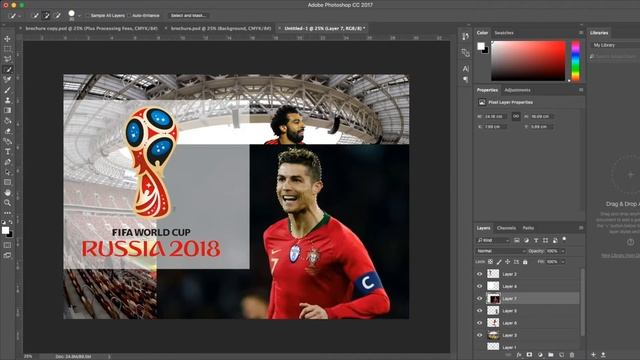640x360 pixels.
Task: Click the Layers panel vertical scrollbar
Action: pyautogui.click(x=582, y=302)
